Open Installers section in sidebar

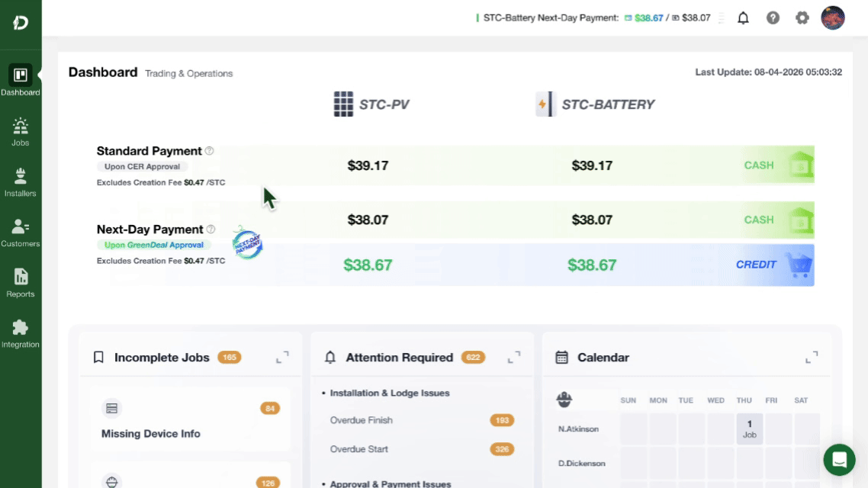point(21,182)
